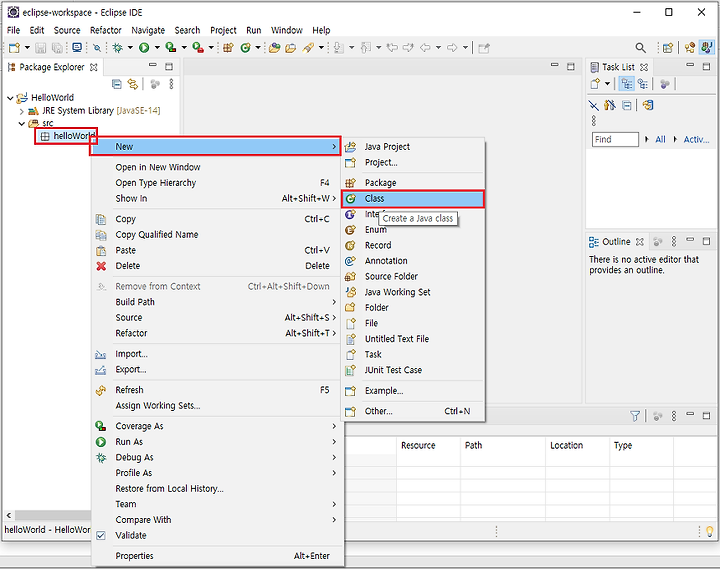
Task: Toggle Categorized presentation in Task List
Action: point(627,84)
